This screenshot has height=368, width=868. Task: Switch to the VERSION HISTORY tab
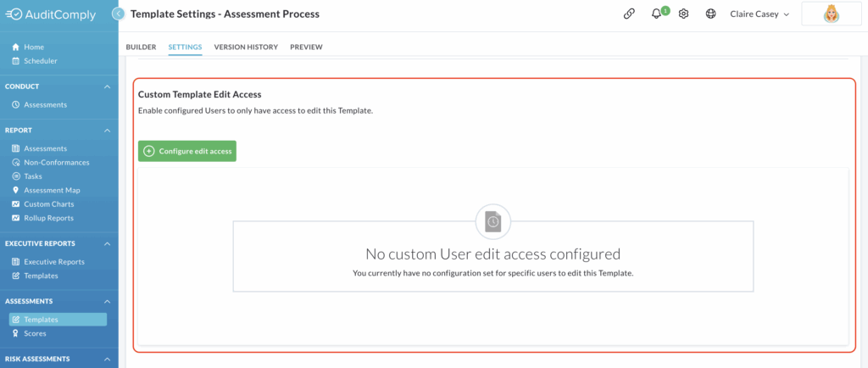pyautogui.click(x=246, y=47)
